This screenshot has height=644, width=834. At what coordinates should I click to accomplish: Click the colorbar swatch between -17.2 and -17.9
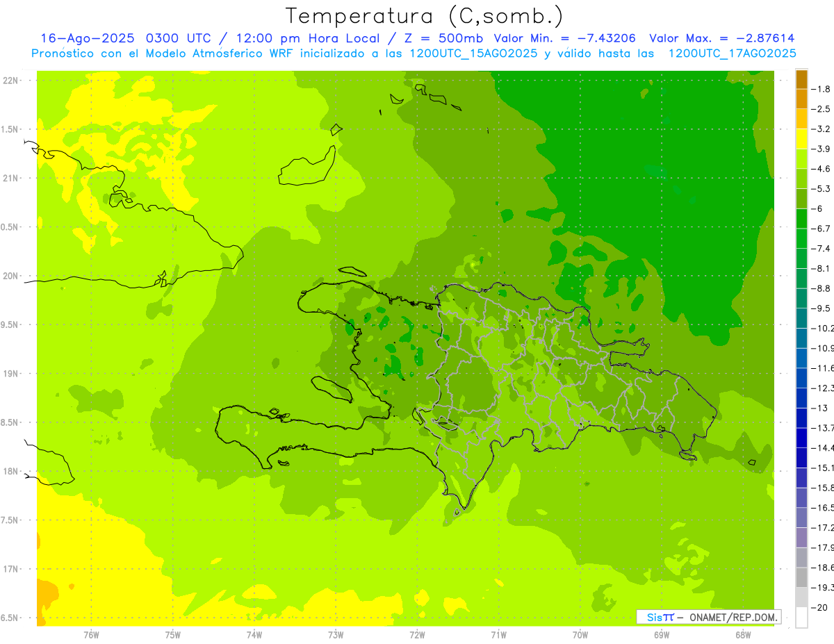click(x=801, y=538)
